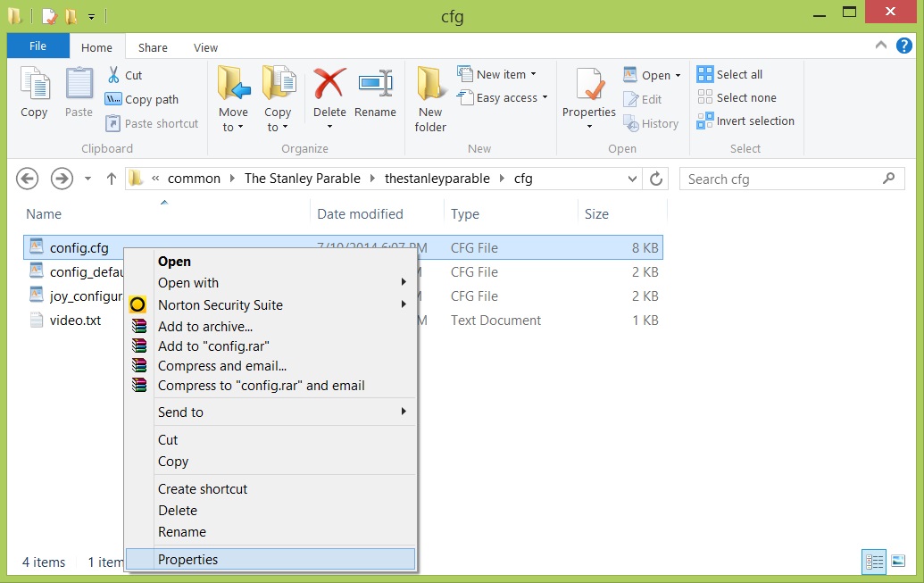The width and height of the screenshot is (924, 583).
Task: Click the Cut scissors icon in ribbon
Action: 113,75
